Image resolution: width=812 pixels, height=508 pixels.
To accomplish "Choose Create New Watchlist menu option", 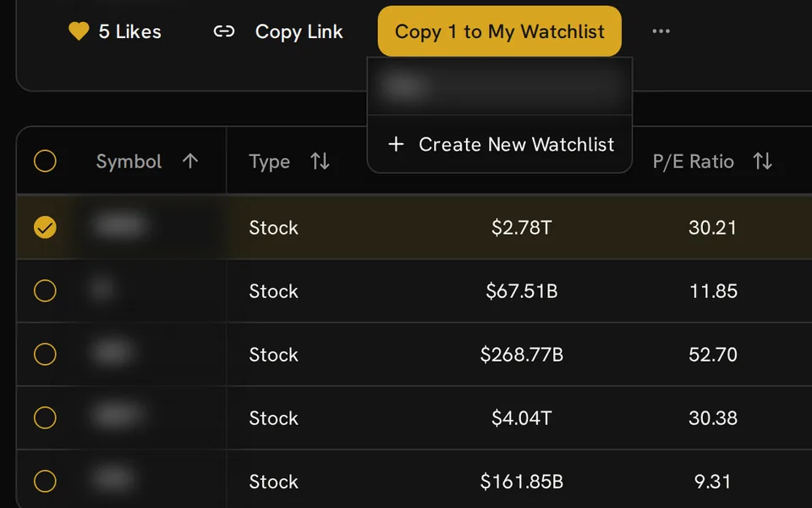I will coord(500,144).
